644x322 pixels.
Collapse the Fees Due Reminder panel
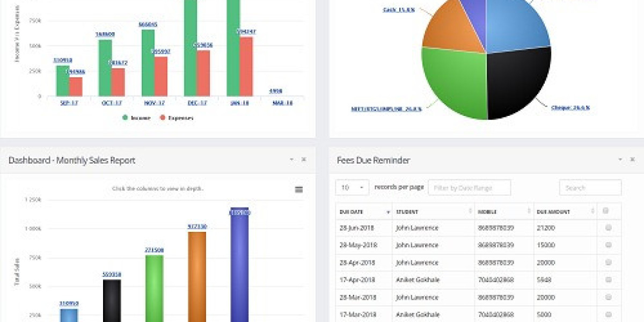(621, 159)
